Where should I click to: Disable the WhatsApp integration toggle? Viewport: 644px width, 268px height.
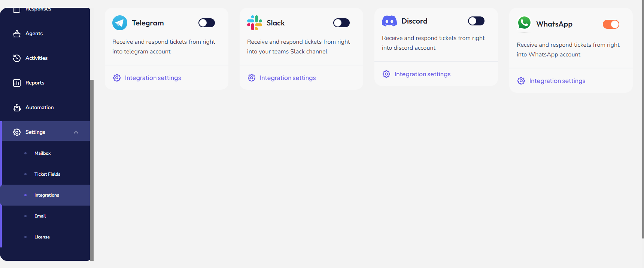[x=611, y=24]
